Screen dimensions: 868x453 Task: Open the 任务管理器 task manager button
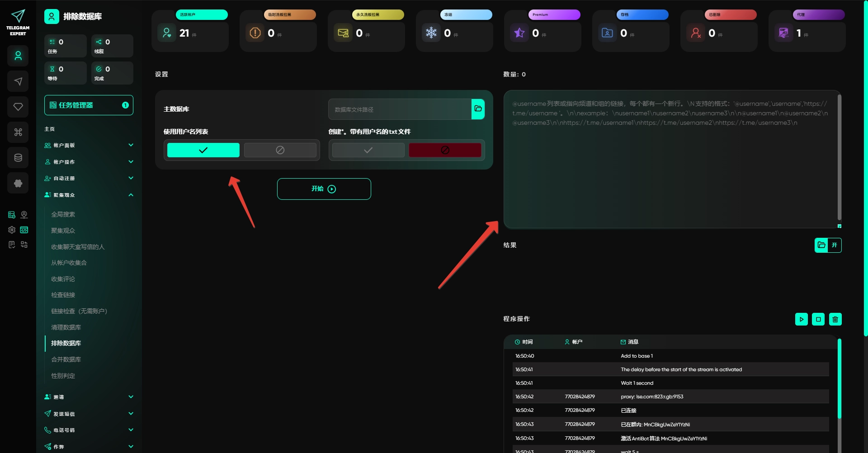89,105
